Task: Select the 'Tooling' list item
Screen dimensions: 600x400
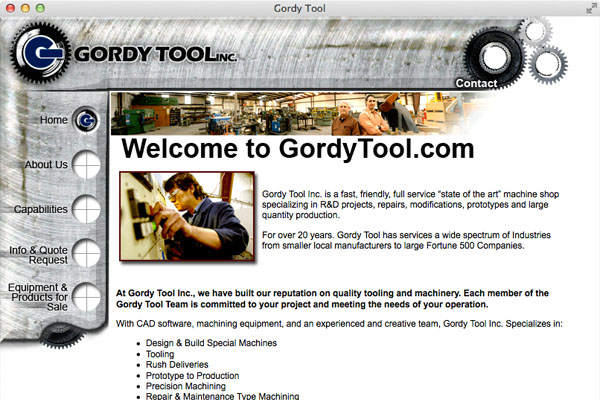Action: point(160,354)
